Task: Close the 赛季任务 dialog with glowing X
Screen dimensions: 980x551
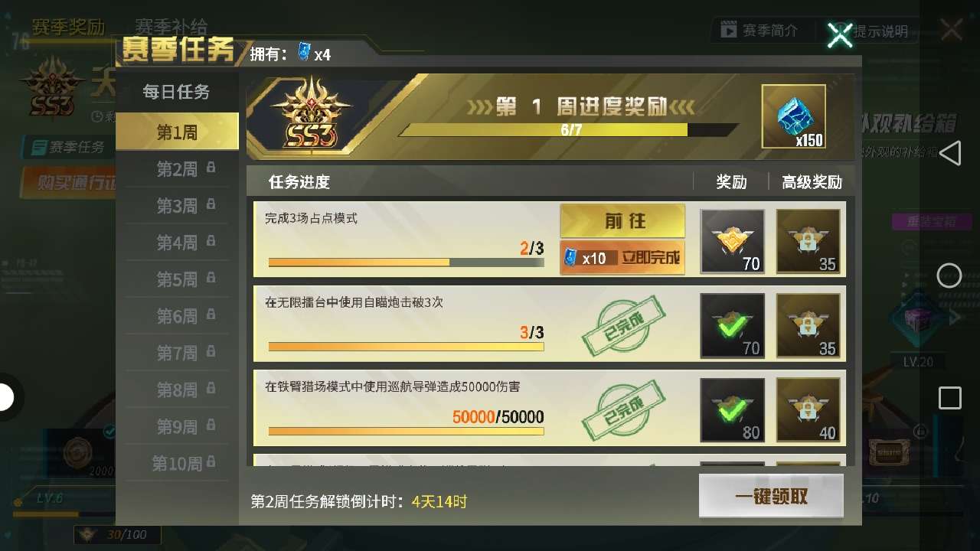Action: coord(840,34)
